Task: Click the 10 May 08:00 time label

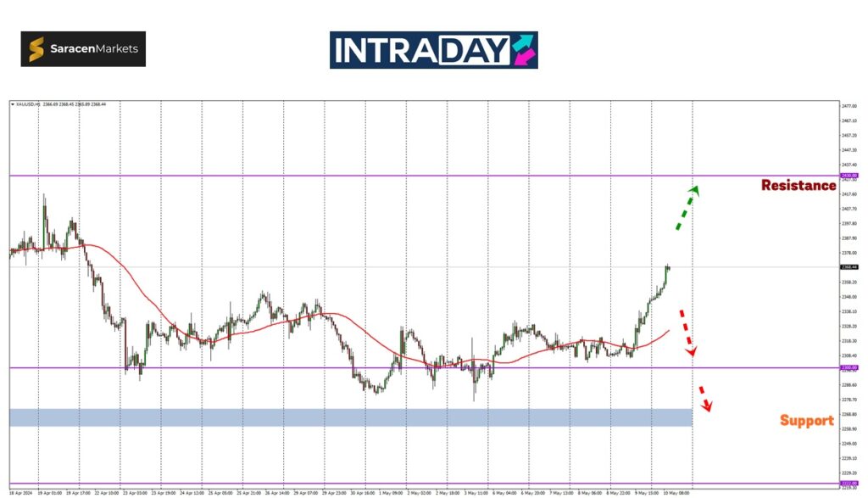Action: [x=675, y=492]
